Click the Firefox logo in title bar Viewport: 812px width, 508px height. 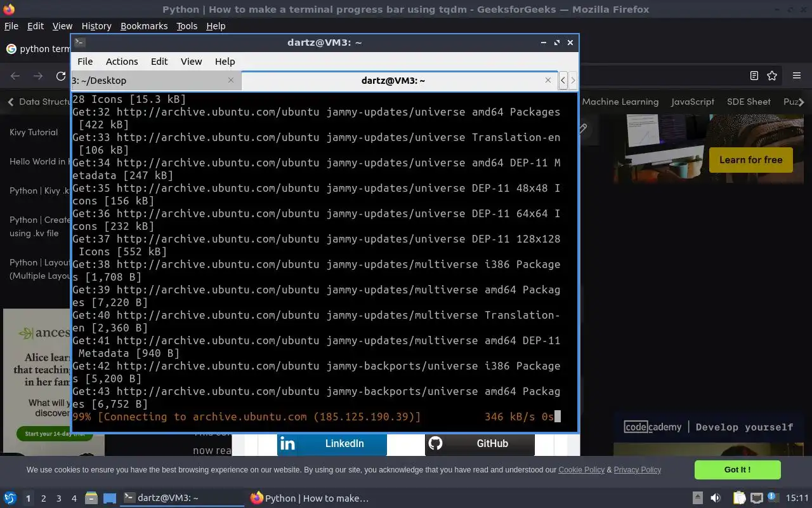point(9,9)
